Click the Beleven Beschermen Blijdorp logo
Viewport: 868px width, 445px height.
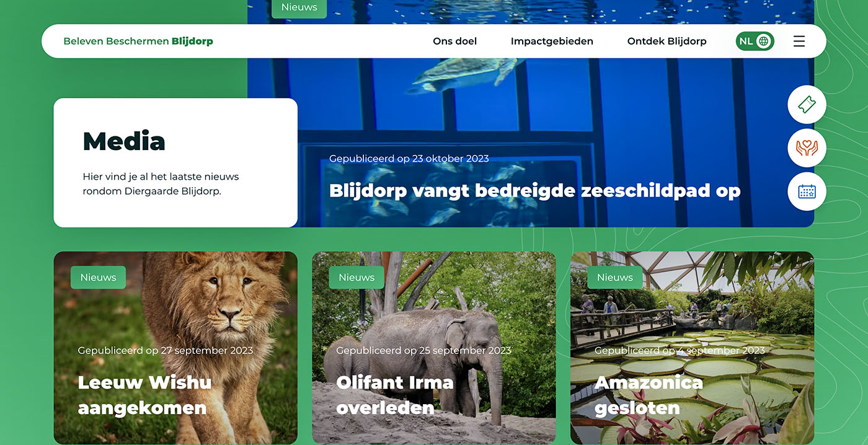point(138,42)
